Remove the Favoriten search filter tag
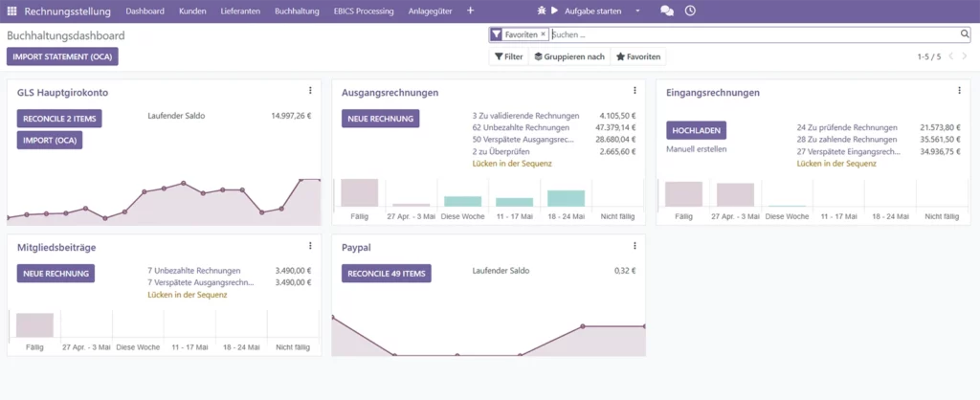This screenshot has height=400, width=980. (x=544, y=34)
